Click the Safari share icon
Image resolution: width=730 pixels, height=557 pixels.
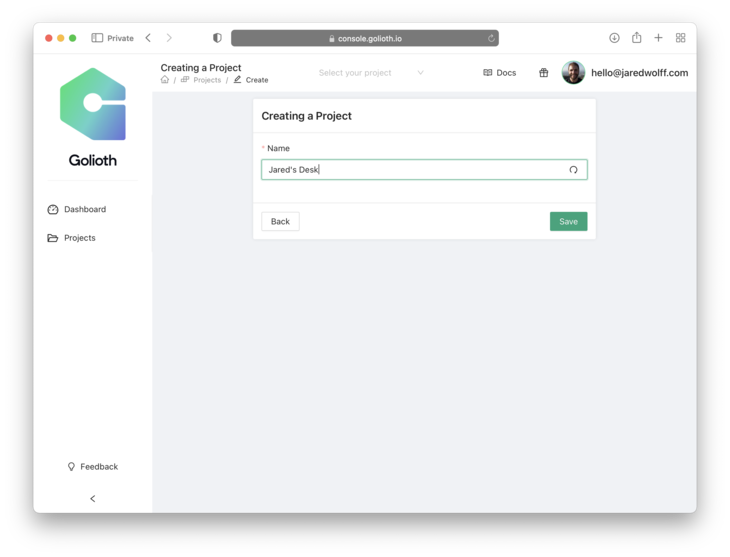point(636,37)
